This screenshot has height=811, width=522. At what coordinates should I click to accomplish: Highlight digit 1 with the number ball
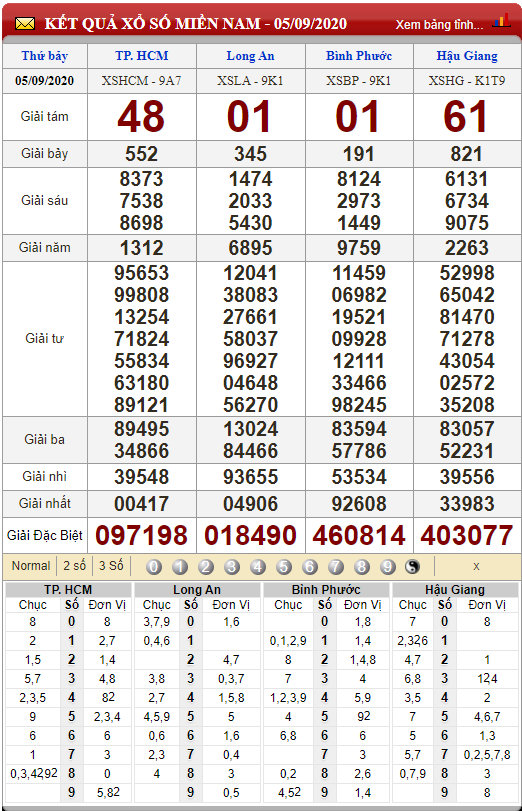[x=180, y=567]
